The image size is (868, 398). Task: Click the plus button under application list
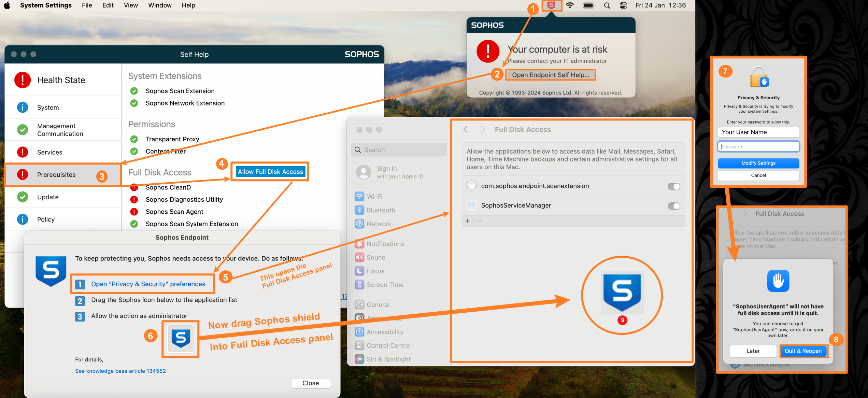[x=468, y=221]
